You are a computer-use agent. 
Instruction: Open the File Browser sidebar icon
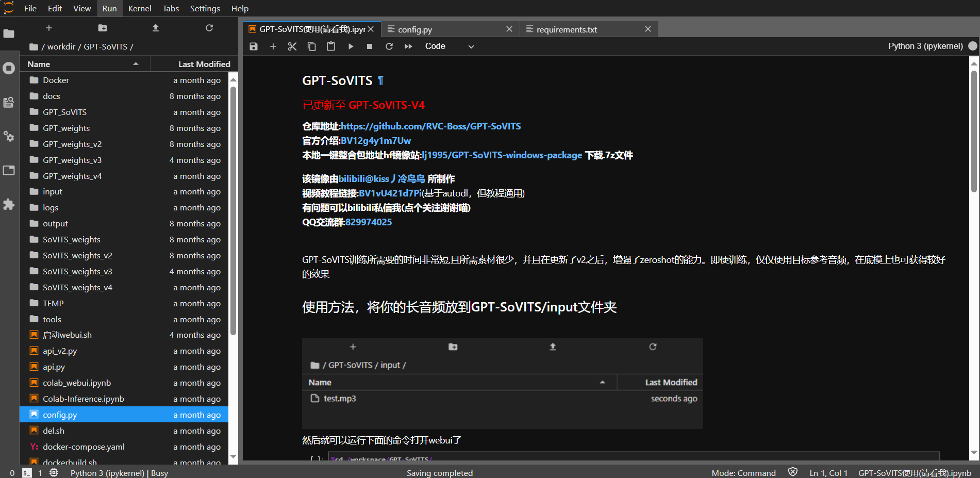[9, 34]
